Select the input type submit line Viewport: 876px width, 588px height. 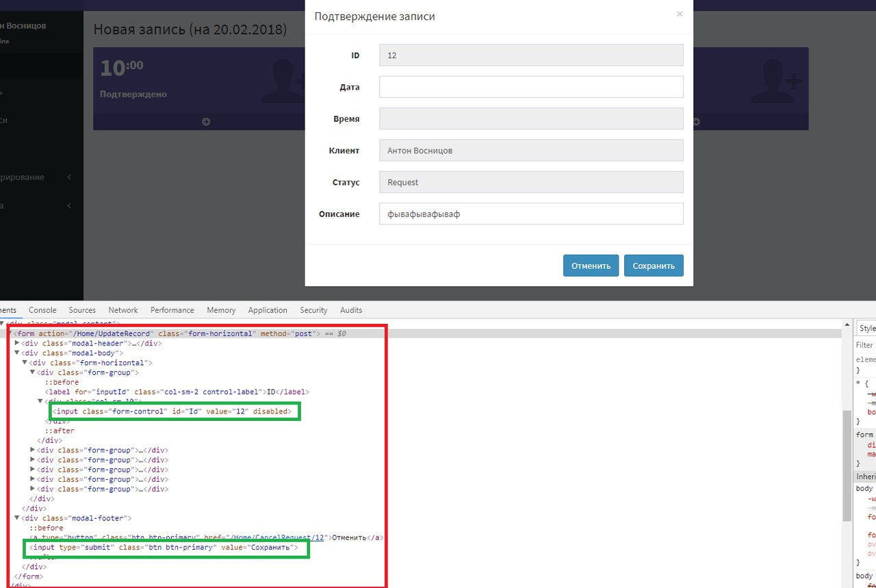pos(162,548)
